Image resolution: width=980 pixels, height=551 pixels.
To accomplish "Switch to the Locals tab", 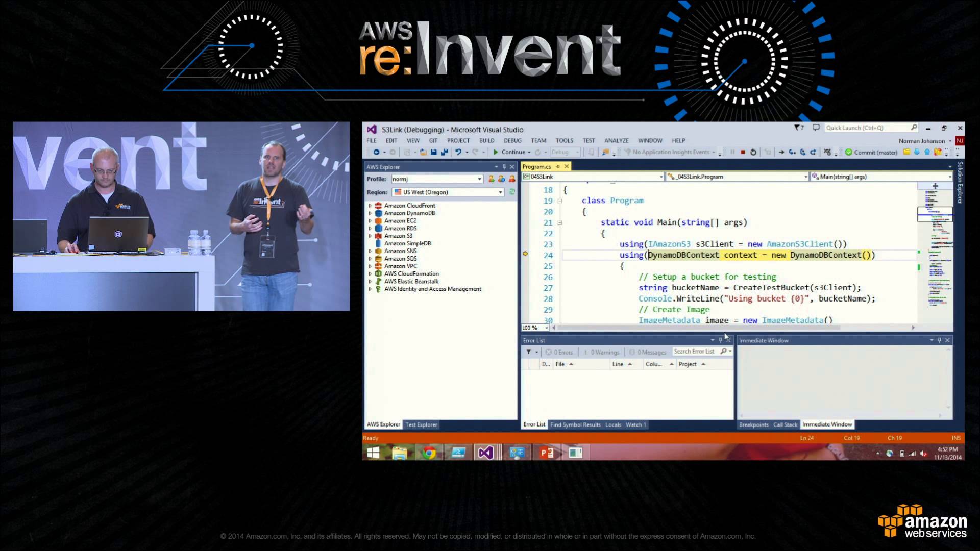I will (x=613, y=424).
